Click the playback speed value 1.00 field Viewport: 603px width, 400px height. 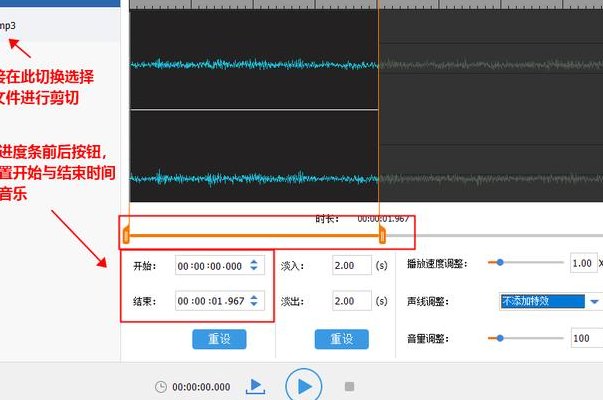583,263
